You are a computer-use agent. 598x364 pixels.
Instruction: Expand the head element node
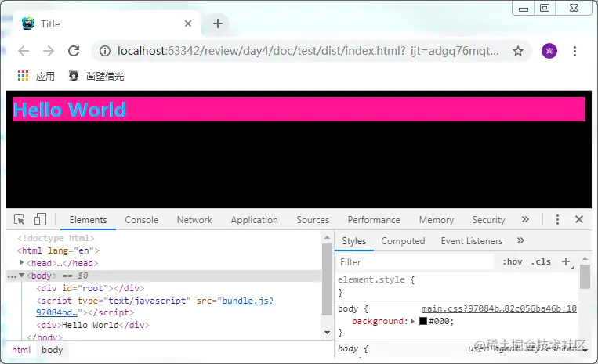[22, 262]
